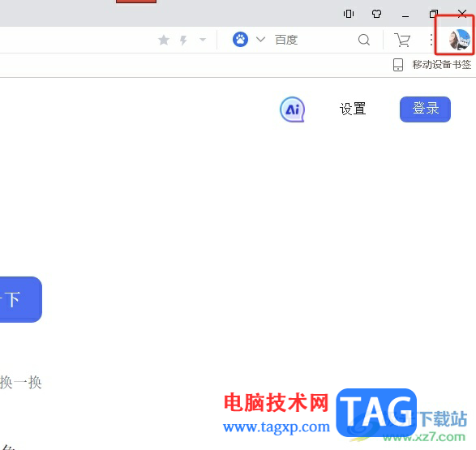Click 换一换 to refresh hot topics
This screenshot has height=450, width=476.
(21, 383)
